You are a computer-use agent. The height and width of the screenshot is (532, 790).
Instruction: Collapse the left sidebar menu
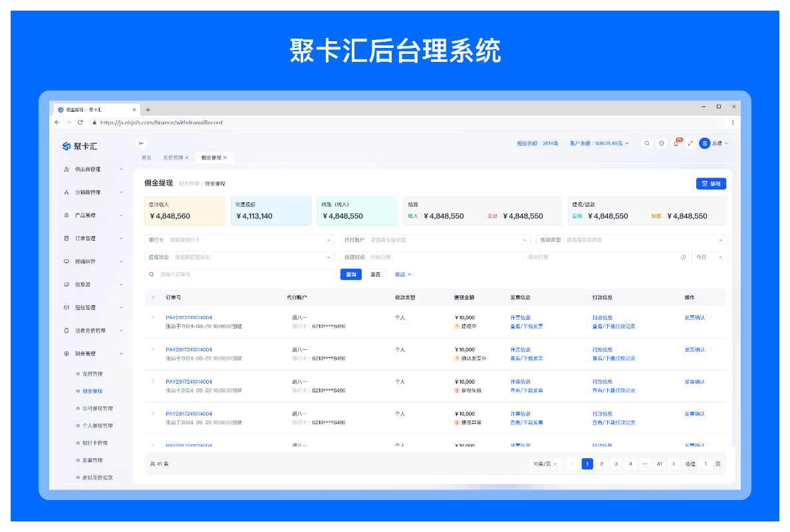pyautogui.click(x=141, y=143)
